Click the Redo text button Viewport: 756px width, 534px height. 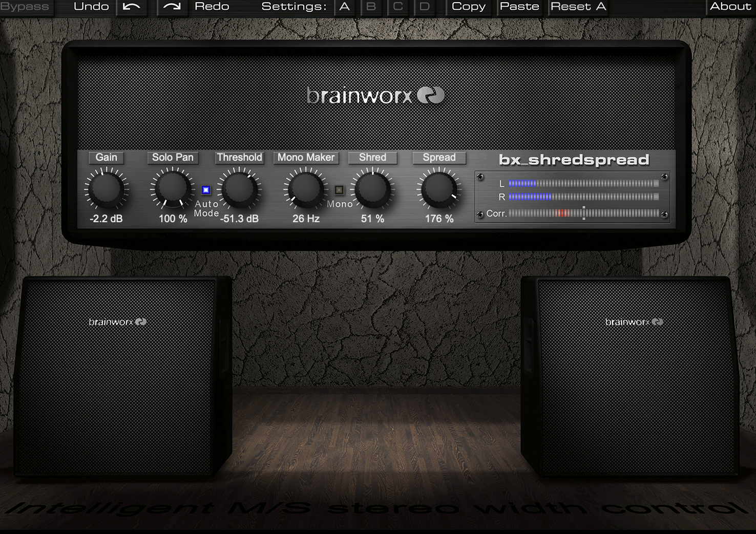point(212,7)
